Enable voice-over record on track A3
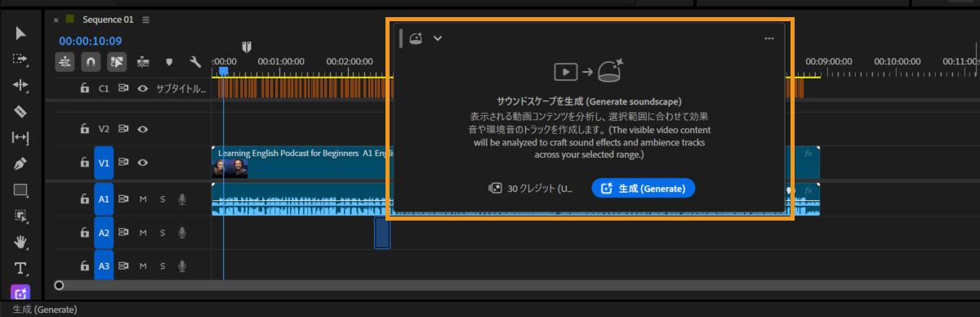The height and width of the screenshot is (317, 980). 182,266
